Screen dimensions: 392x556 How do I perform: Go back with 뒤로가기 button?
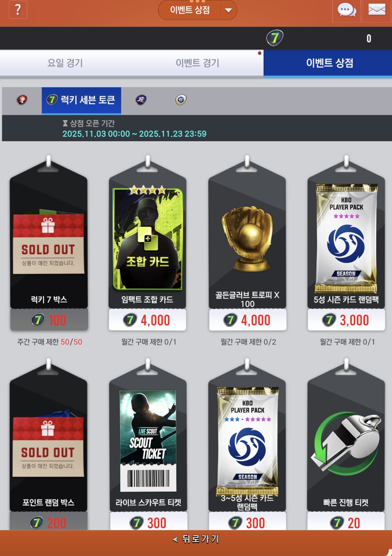tap(196, 539)
